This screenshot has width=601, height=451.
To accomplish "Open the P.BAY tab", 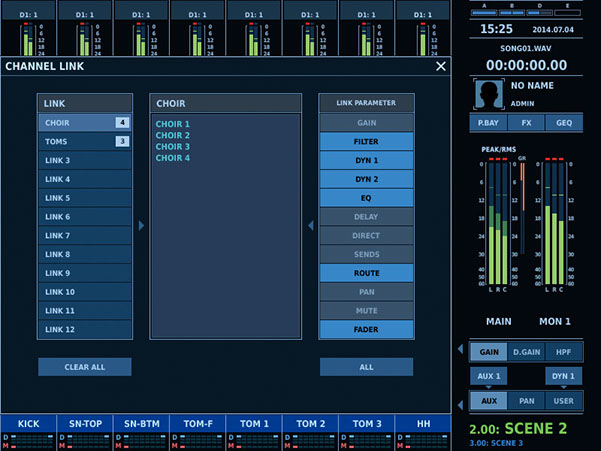I will pos(488,123).
